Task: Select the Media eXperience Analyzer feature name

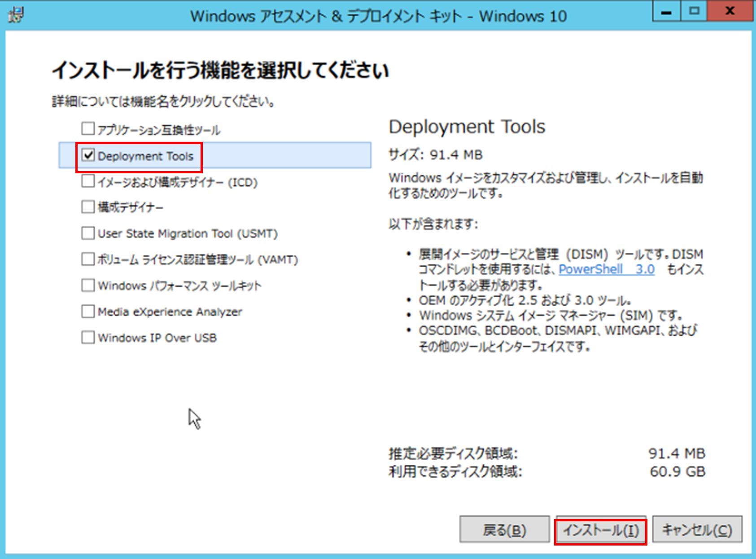Action: tap(170, 312)
